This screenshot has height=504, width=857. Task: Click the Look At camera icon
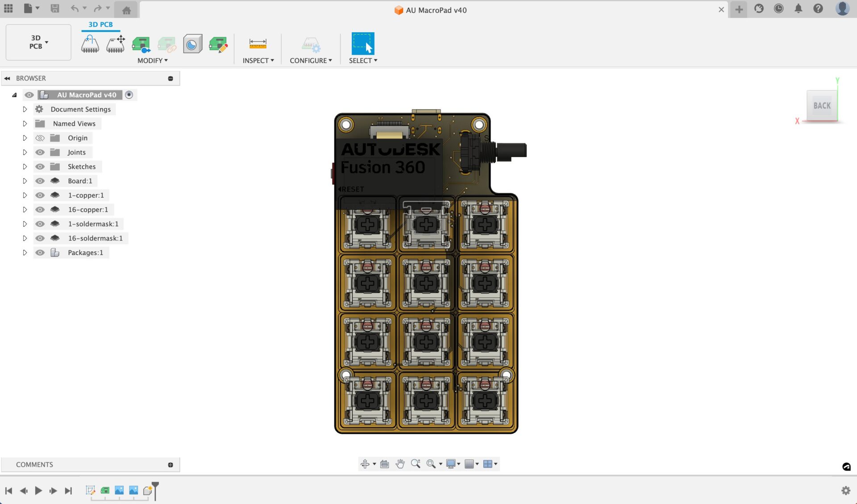coord(384,463)
